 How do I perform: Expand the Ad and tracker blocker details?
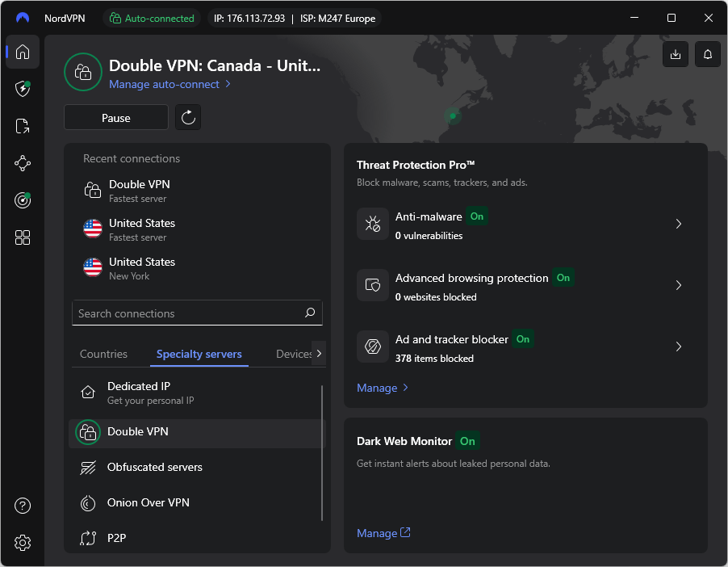678,346
